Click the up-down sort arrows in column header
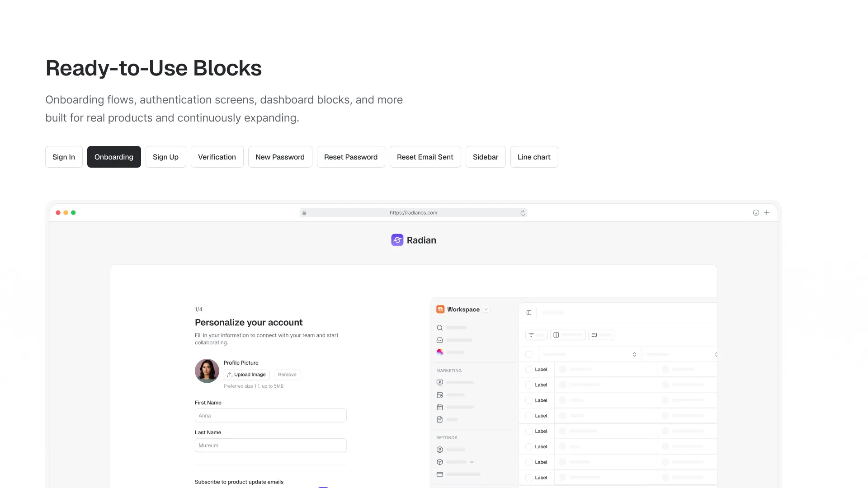868x488 pixels. pyautogui.click(x=634, y=354)
